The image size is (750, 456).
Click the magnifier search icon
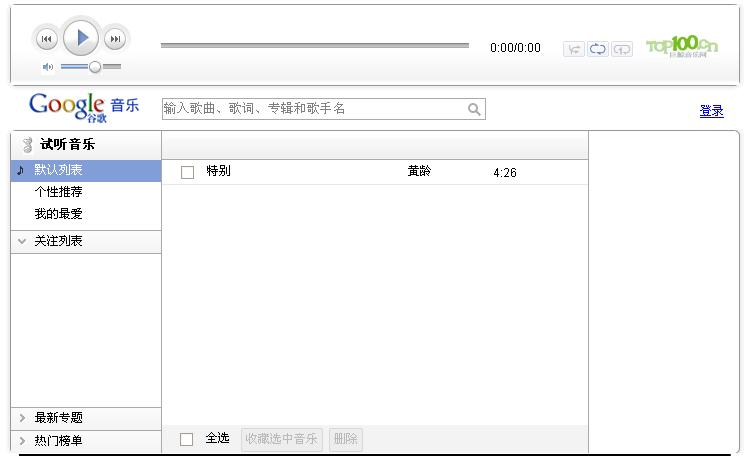coord(474,110)
